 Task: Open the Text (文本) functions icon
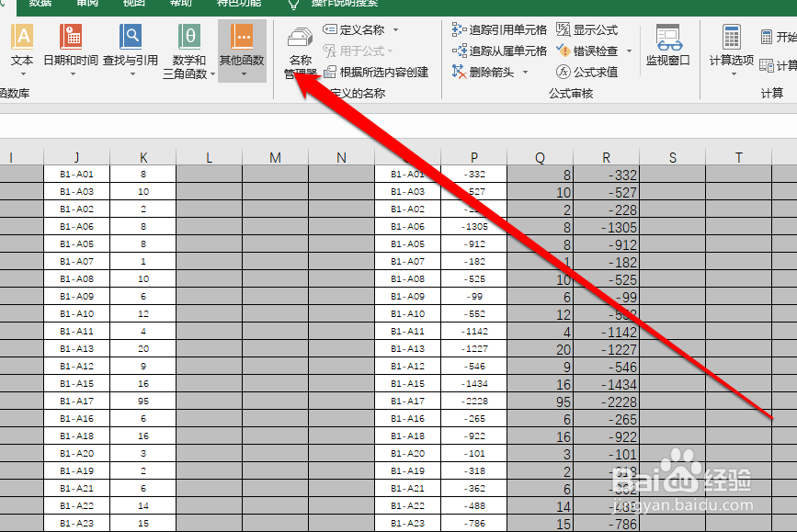click(22, 38)
